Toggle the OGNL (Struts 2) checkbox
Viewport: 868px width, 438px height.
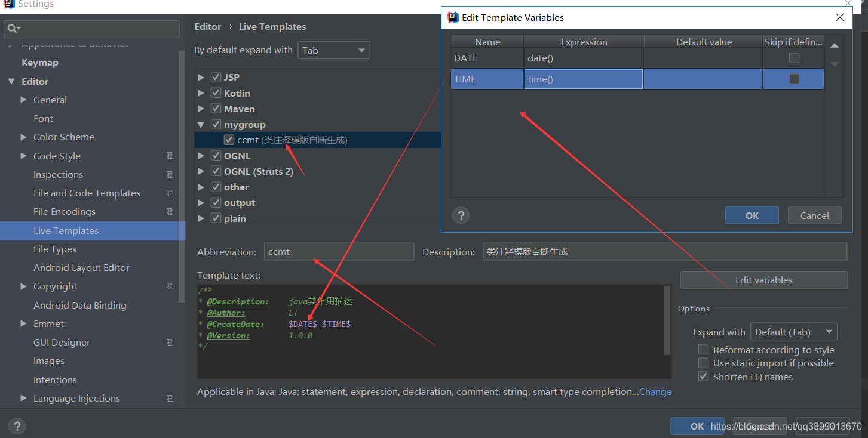216,171
